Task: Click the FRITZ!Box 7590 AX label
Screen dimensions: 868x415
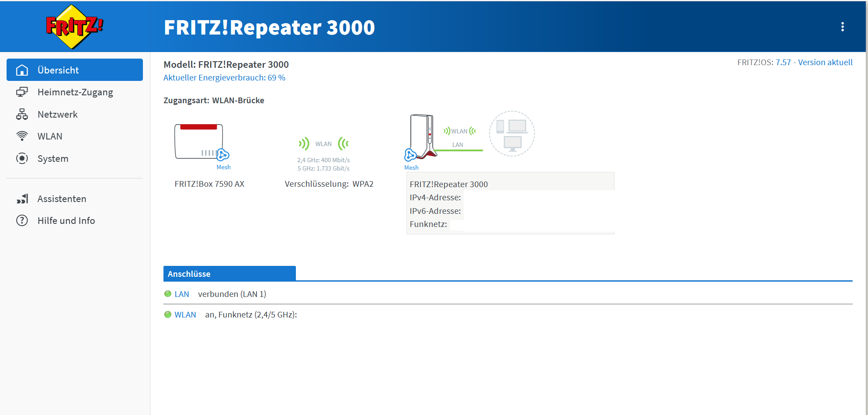Action: click(209, 184)
